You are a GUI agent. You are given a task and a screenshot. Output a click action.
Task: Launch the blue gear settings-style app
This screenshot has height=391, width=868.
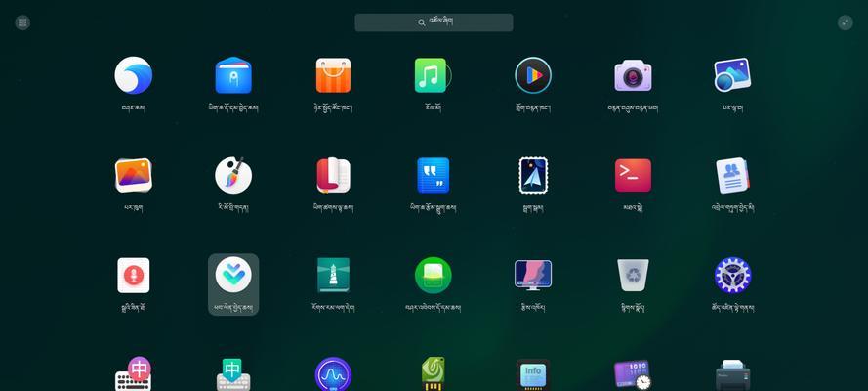732,276
